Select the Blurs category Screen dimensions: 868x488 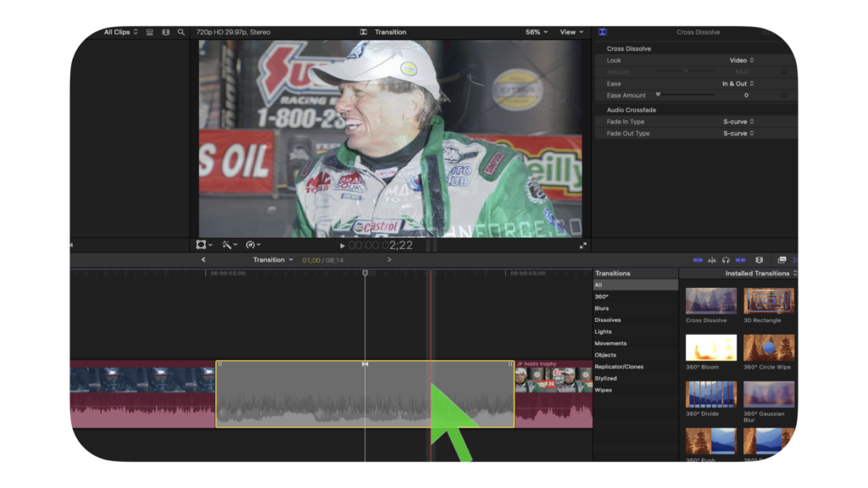pyautogui.click(x=636, y=308)
